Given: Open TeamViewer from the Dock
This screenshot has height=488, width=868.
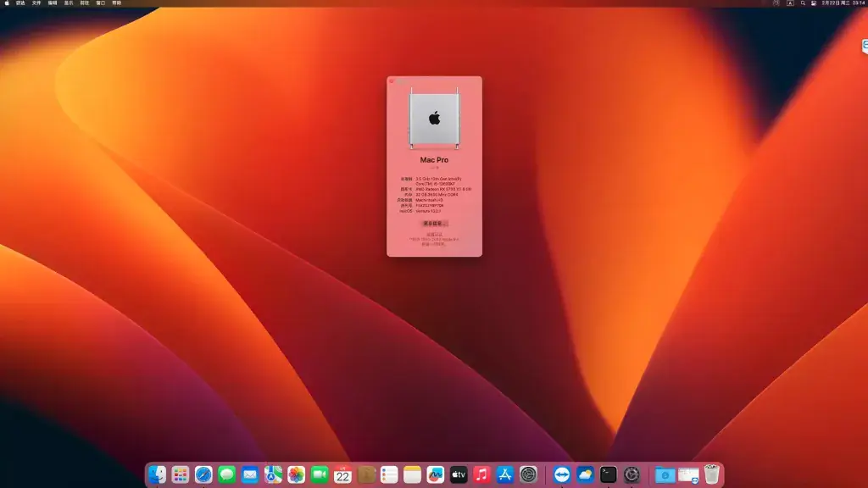Looking at the screenshot, I should tap(562, 474).
